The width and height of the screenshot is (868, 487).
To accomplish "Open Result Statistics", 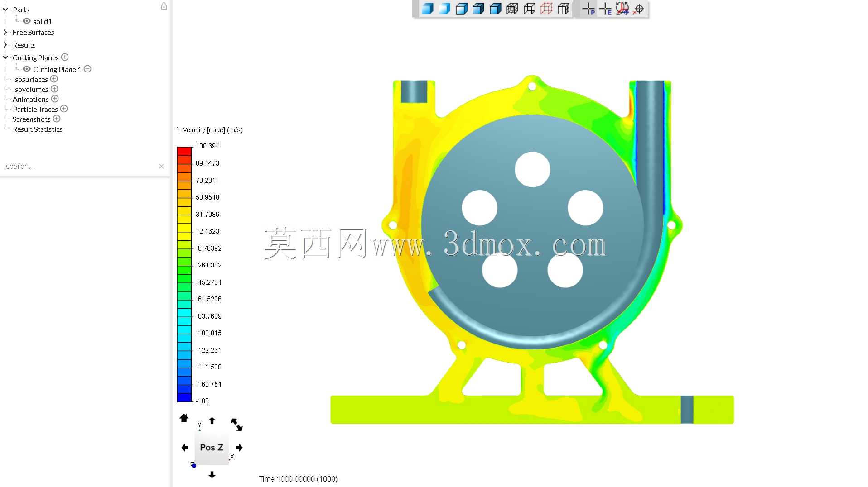I will (38, 129).
